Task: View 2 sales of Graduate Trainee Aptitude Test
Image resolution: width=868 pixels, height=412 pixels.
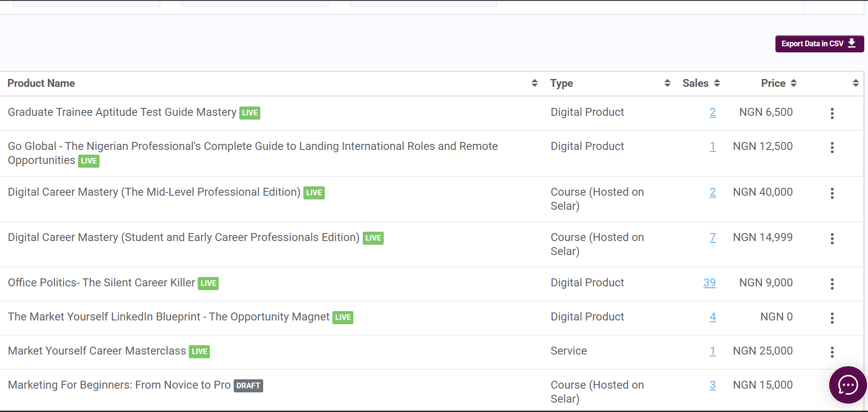Action: click(713, 112)
